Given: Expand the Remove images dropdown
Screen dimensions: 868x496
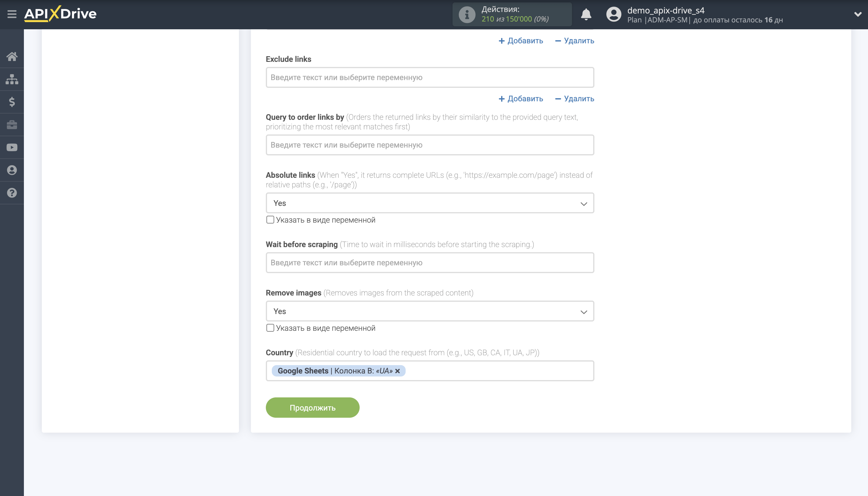Looking at the screenshot, I should [430, 311].
